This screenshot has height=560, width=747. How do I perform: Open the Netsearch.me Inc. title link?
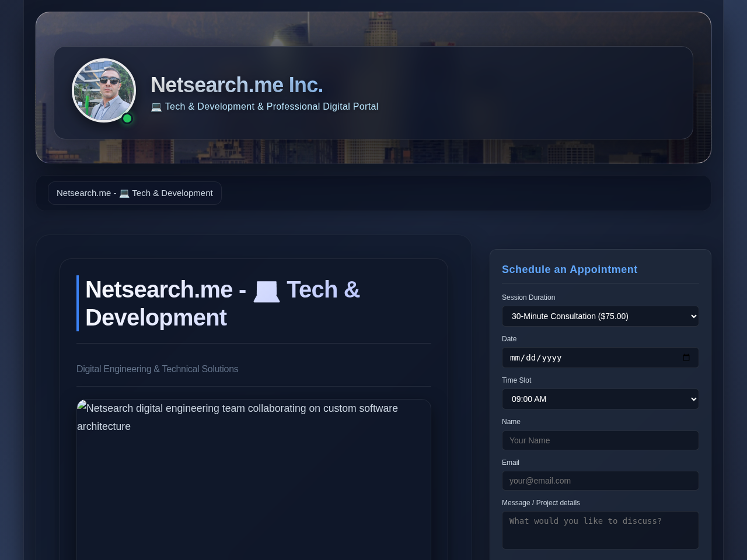tap(237, 85)
